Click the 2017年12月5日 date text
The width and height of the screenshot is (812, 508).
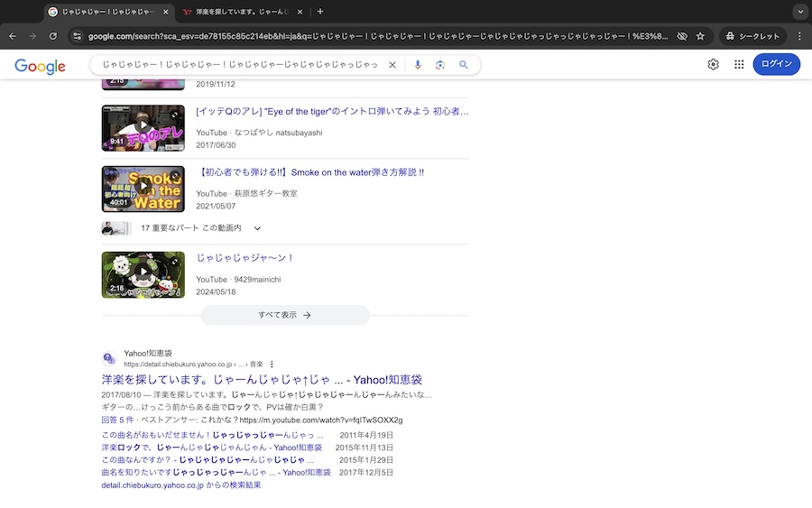pos(366,472)
